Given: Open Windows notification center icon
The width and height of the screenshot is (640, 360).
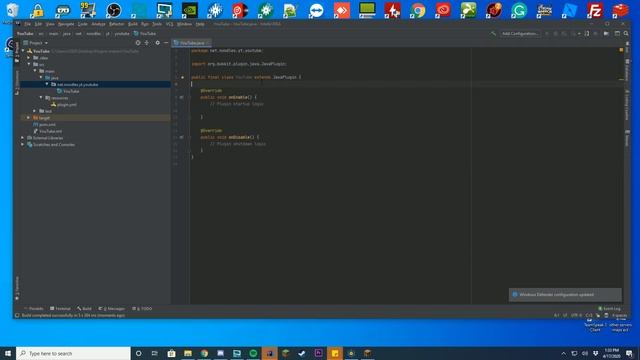Looking at the screenshot, I should (629, 353).
